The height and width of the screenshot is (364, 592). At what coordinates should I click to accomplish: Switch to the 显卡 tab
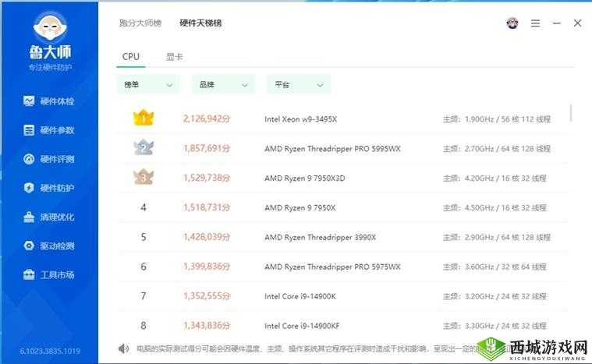175,56
